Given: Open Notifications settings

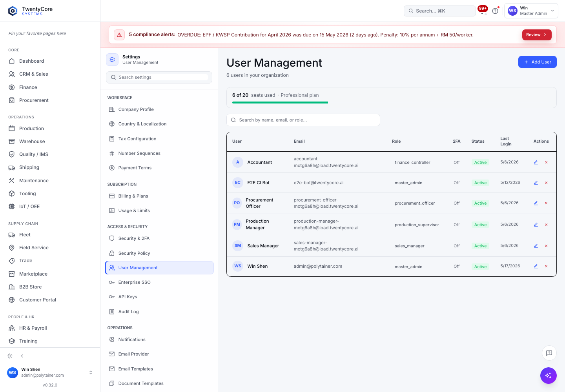Looking at the screenshot, I should coord(159,339).
